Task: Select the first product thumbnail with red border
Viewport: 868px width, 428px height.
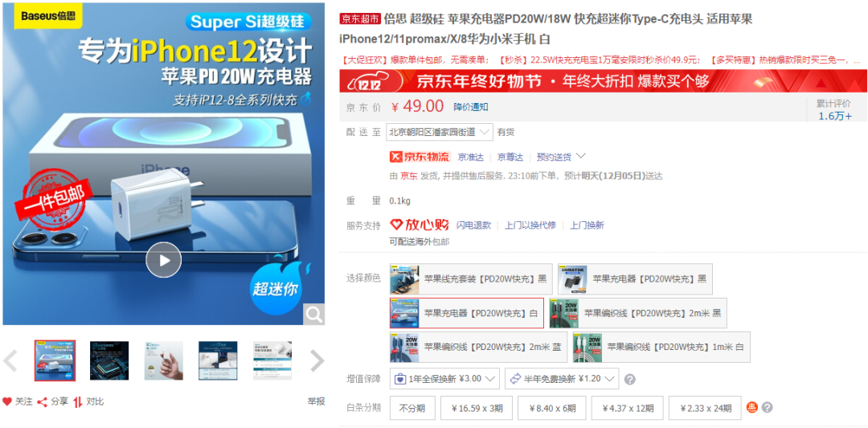Action: [x=55, y=361]
